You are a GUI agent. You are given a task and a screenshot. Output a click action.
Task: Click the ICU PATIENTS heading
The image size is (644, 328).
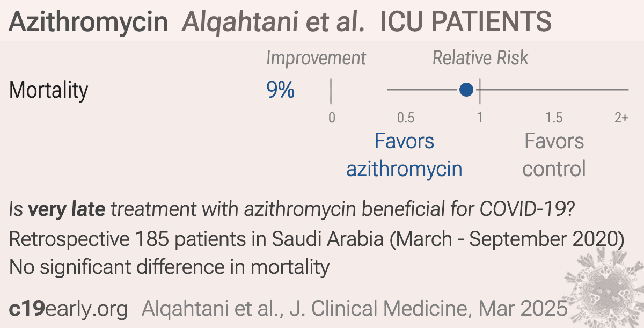click(466, 21)
